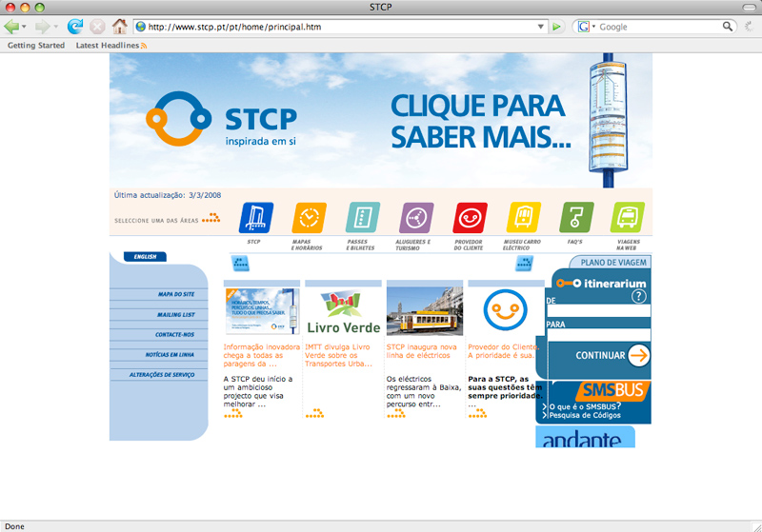The image size is (762, 532).
Task: Open the yellow tram photo thumbnail
Action: coord(425,311)
